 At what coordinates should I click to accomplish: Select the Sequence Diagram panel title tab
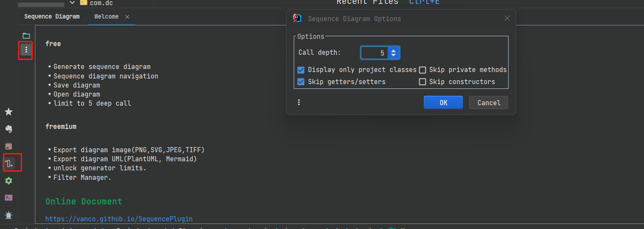click(52, 17)
